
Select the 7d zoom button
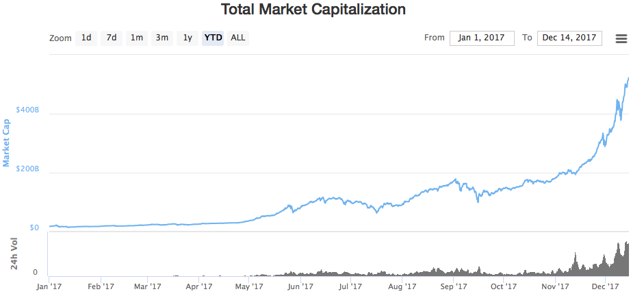(112, 38)
